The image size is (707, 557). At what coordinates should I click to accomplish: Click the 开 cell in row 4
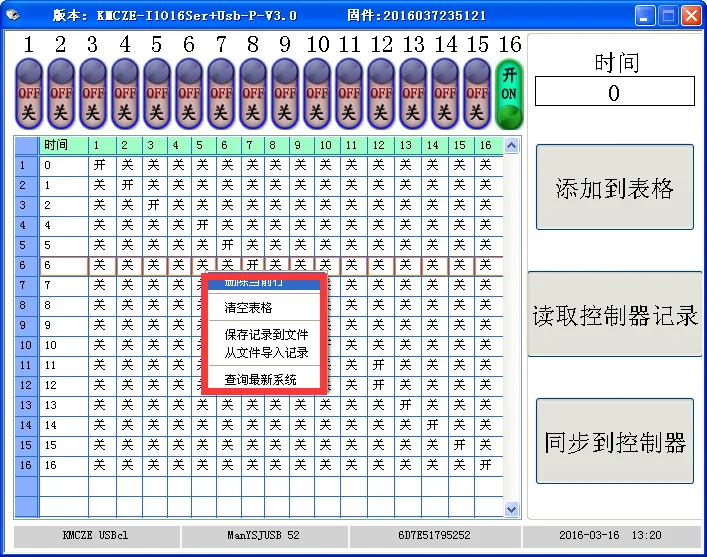pyautogui.click(x=203, y=225)
